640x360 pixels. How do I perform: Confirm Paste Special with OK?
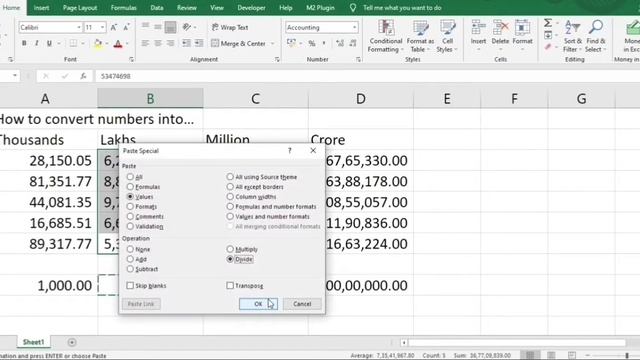pos(258,304)
